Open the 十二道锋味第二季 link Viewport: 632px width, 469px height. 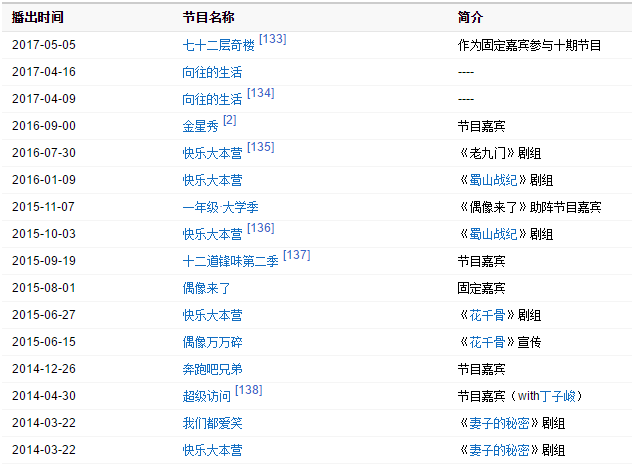click(x=231, y=261)
